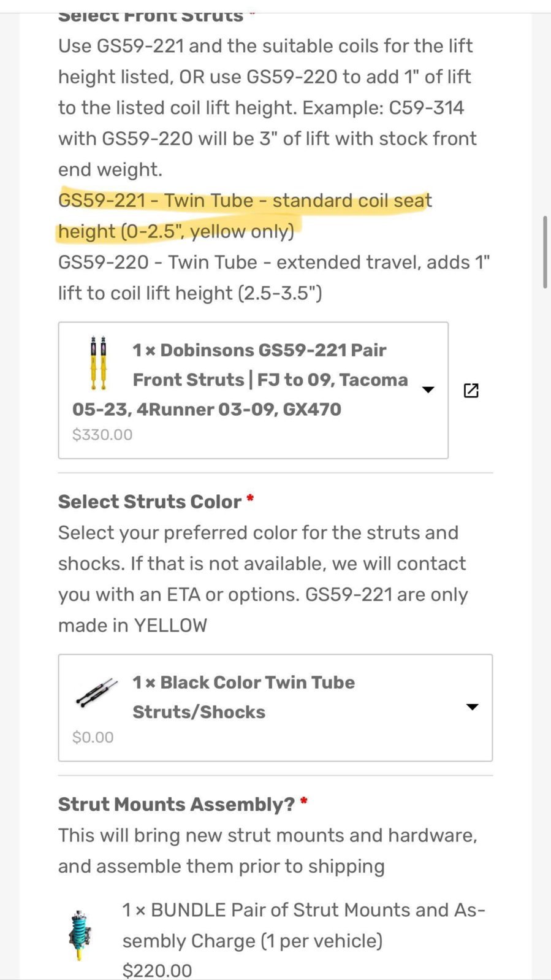Click the GS59-220 extended travel description line

coord(274,278)
